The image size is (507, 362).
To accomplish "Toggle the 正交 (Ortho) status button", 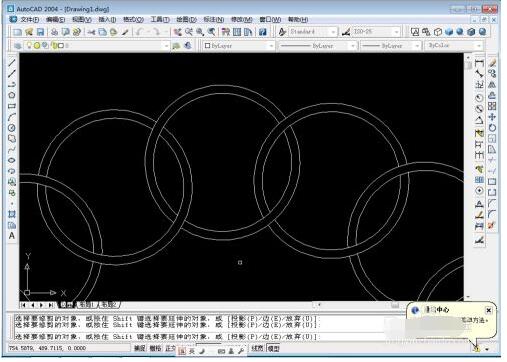I will pos(170,348).
